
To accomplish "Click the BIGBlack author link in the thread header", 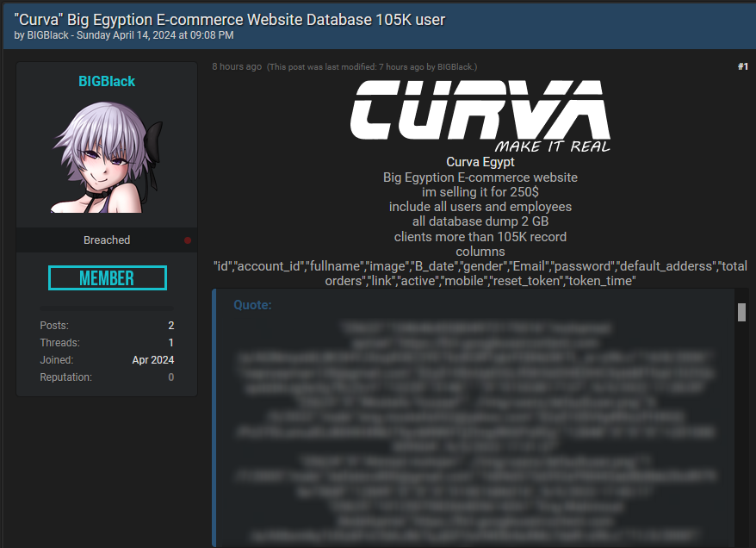I will click(47, 35).
